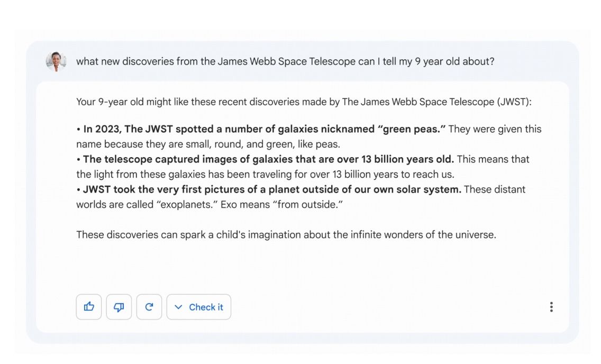
Task: Click the user profile avatar
Action: (x=56, y=61)
